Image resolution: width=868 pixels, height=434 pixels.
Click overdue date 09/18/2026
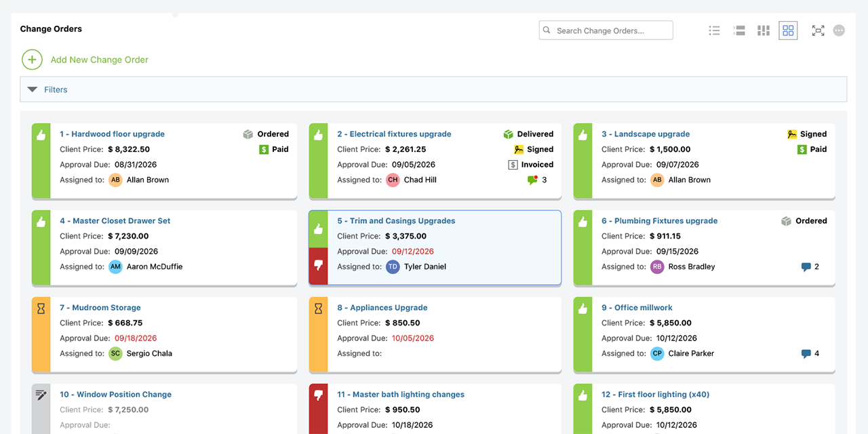[136, 338]
